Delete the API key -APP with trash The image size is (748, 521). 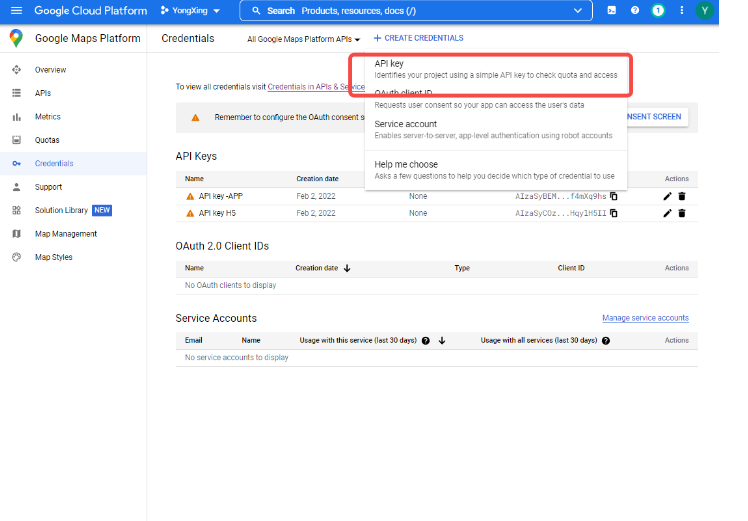tap(682, 196)
